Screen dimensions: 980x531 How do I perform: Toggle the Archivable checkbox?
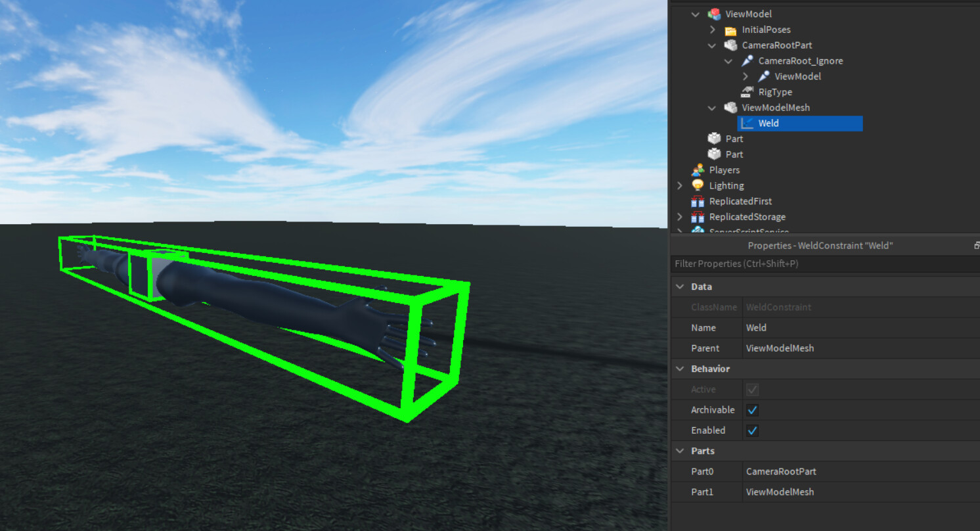coord(751,409)
